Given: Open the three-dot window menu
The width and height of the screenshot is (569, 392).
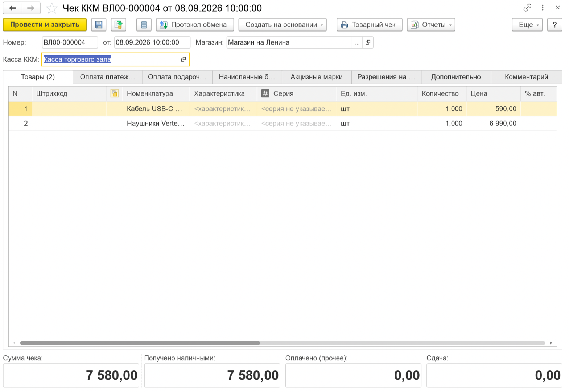Looking at the screenshot, I should click(543, 8).
